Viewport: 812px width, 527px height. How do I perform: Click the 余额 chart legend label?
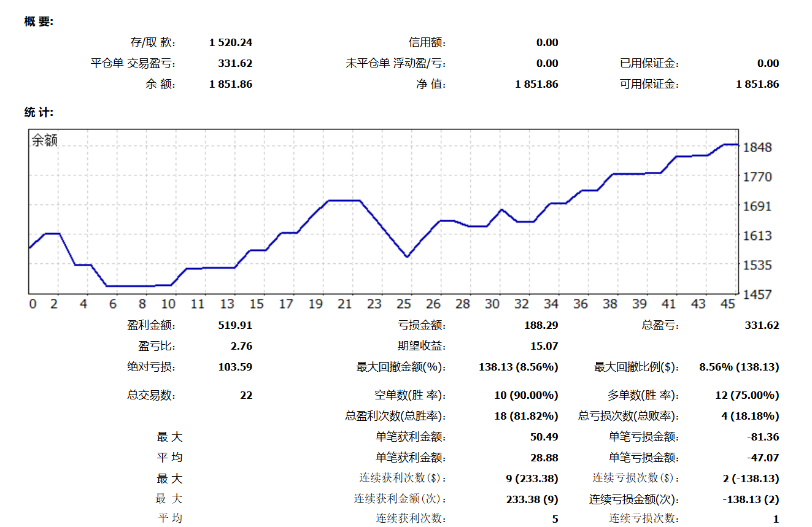44,140
